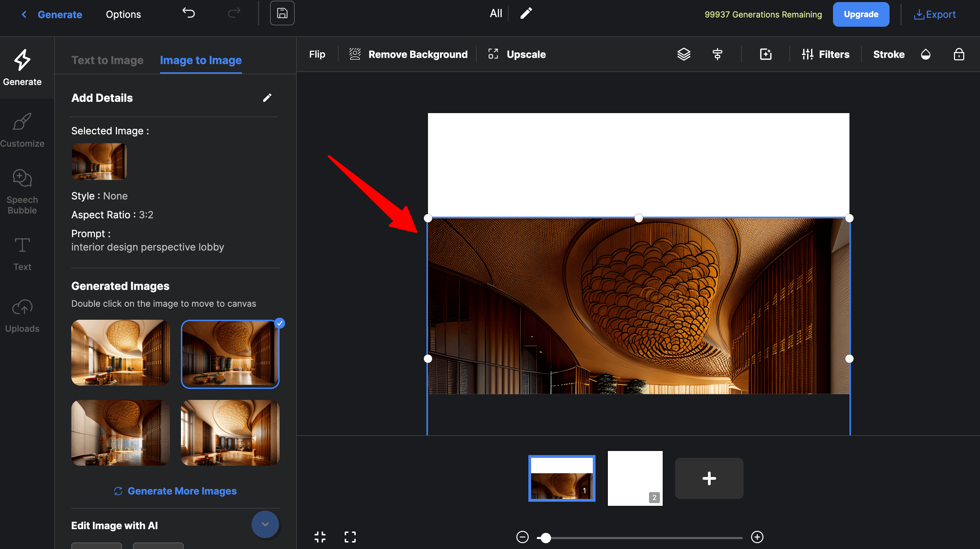Exit fullscreen with the shrink icon
The height and width of the screenshot is (549, 980).
point(320,537)
